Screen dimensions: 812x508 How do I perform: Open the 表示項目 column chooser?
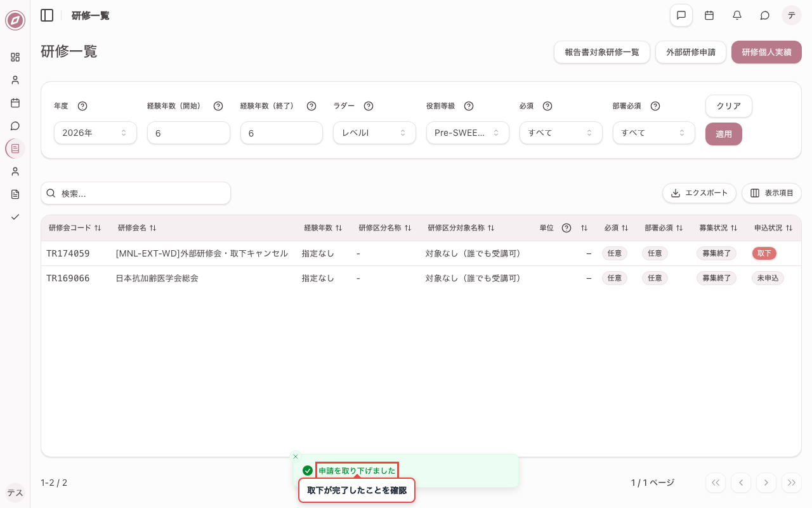click(x=771, y=193)
